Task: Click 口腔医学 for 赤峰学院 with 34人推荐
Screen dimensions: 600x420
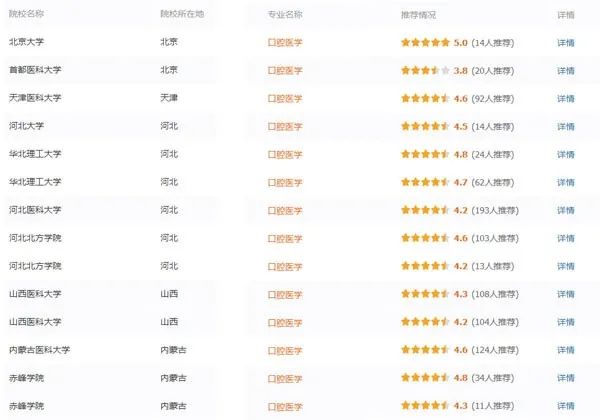Action: [285, 378]
